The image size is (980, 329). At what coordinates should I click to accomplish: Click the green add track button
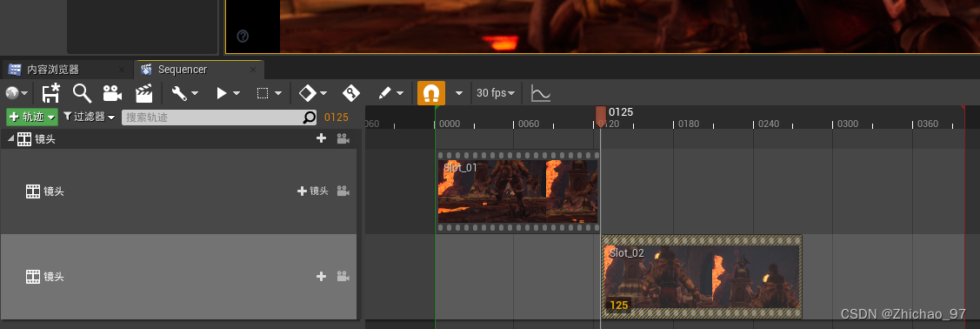[x=32, y=117]
